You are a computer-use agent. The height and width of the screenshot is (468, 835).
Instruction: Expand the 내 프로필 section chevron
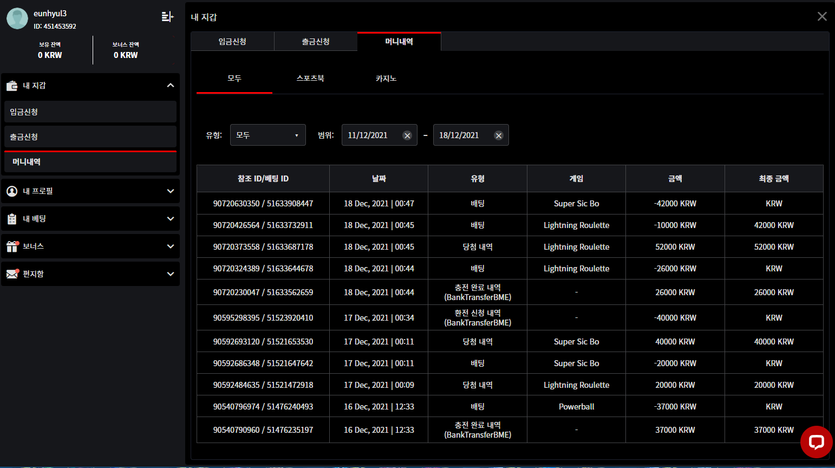coord(170,191)
